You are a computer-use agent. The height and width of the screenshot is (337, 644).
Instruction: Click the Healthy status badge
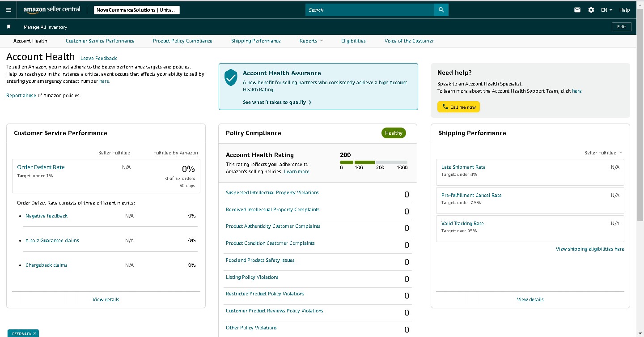[394, 133]
